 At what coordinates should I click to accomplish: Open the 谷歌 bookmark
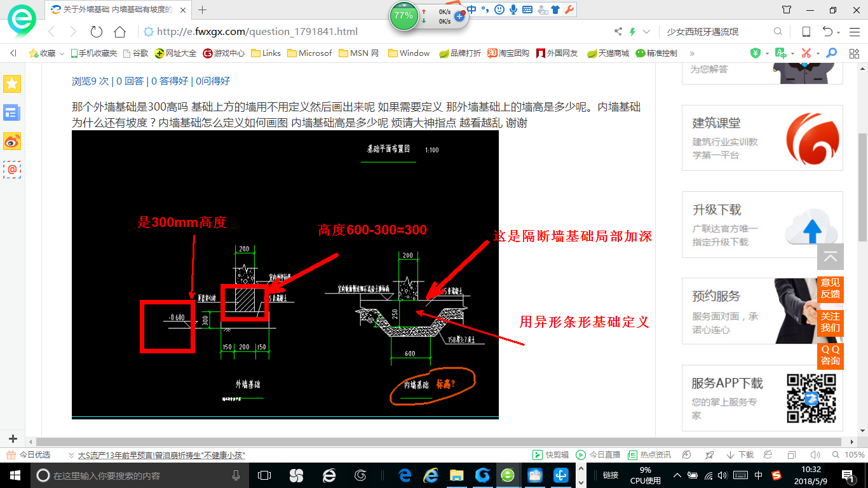135,53
